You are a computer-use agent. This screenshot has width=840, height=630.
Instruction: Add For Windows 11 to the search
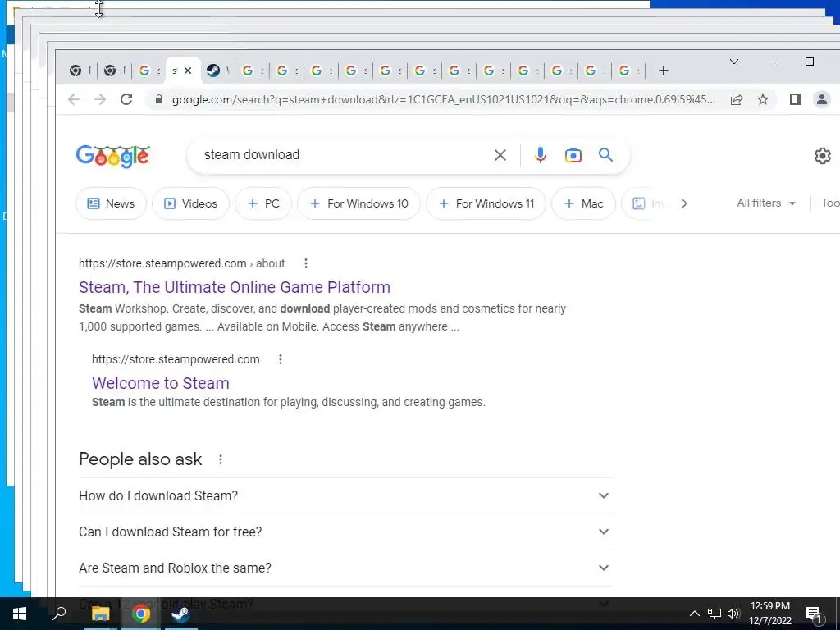coord(486,203)
